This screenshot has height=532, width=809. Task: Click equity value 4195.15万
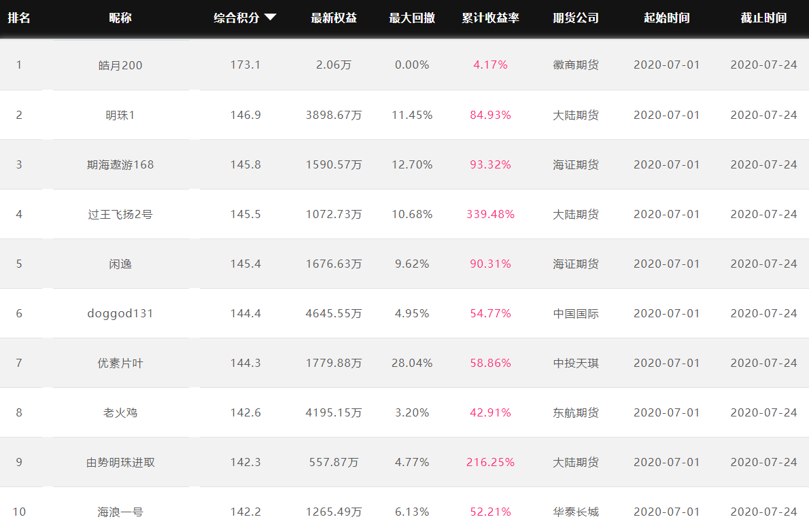pos(334,412)
